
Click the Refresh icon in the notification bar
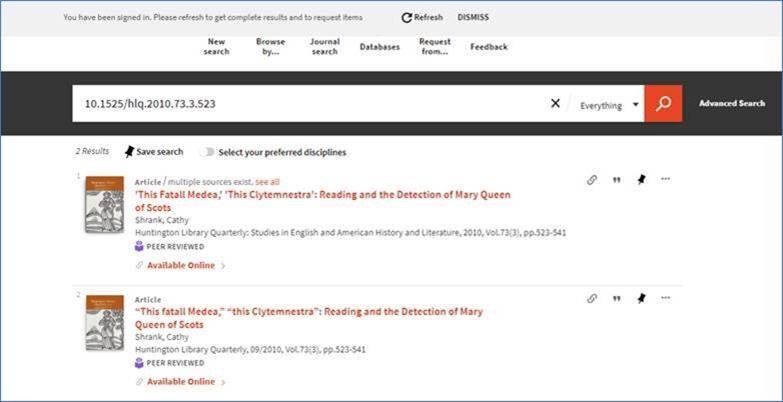coord(406,17)
